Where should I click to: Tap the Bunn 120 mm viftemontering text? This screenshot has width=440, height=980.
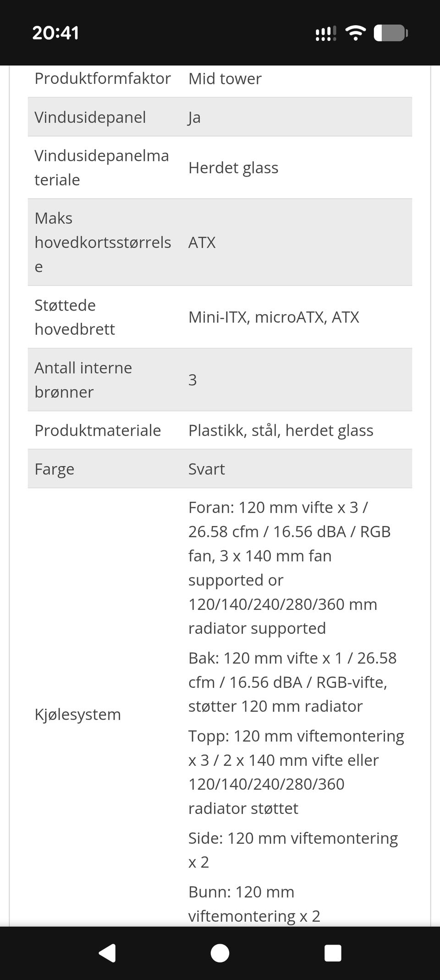click(x=254, y=903)
